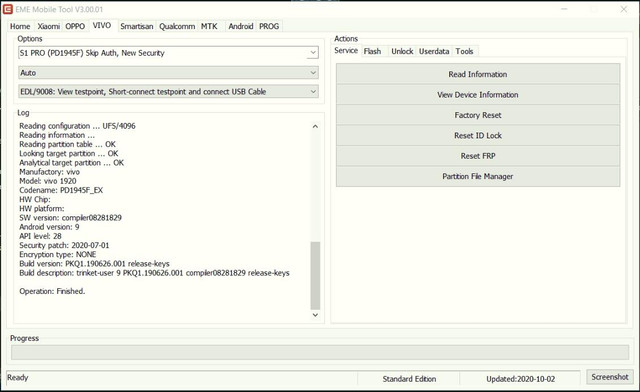Click the Reset FRP button
Image resolution: width=640 pixels, height=392 pixels.
478,156
